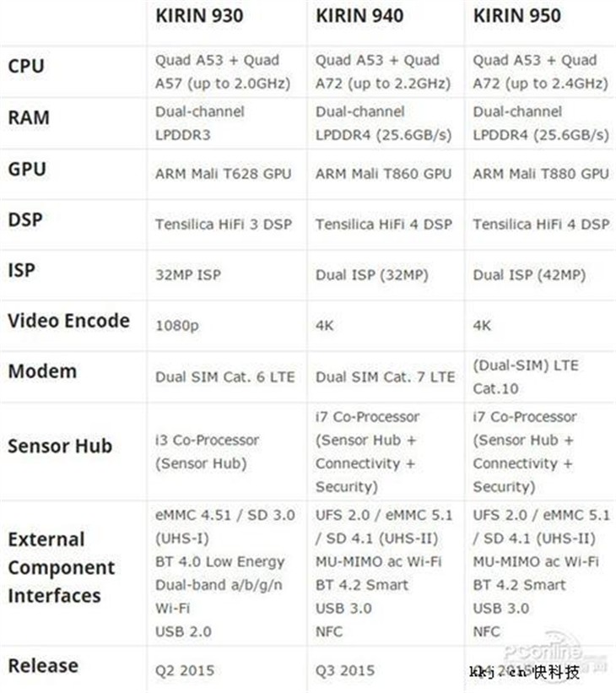Select the RAM row label

click(29, 117)
